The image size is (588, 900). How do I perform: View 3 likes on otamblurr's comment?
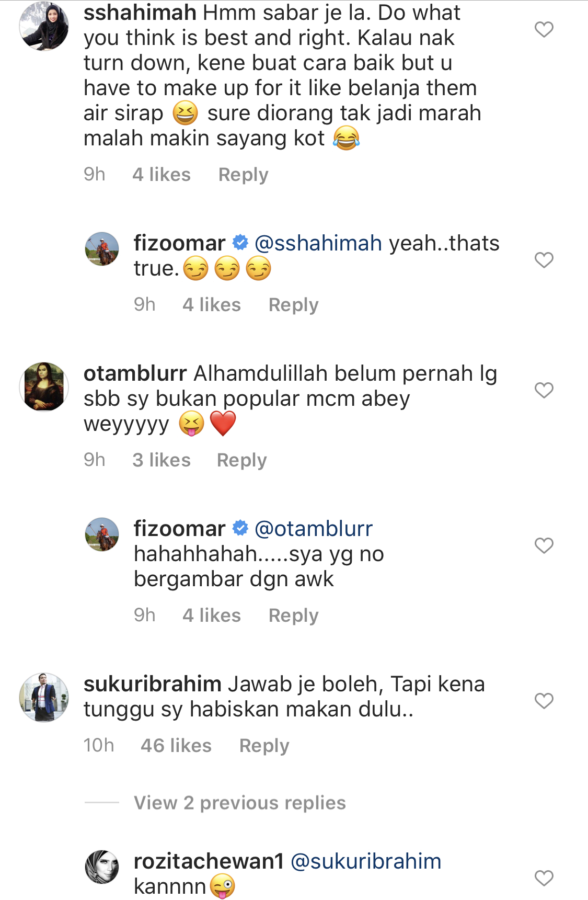162,460
